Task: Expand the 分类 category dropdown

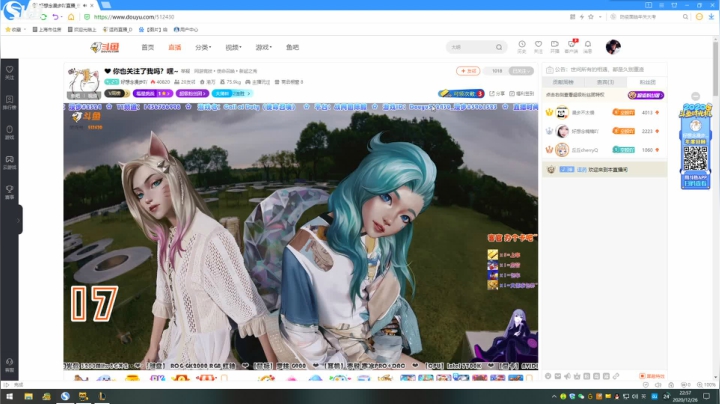Action: coord(203,47)
